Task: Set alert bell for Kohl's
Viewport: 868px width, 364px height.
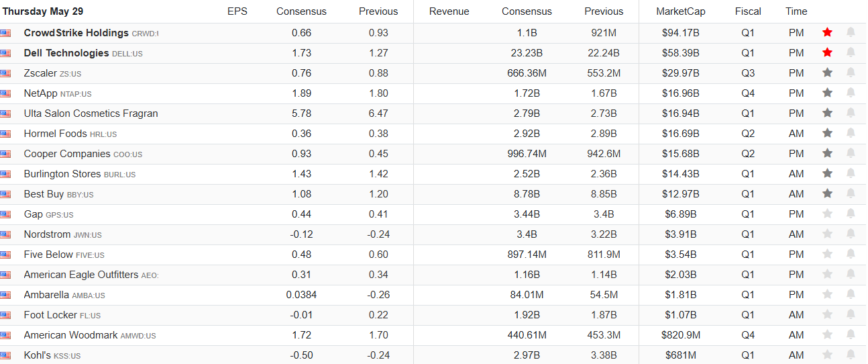Action: click(851, 355)
